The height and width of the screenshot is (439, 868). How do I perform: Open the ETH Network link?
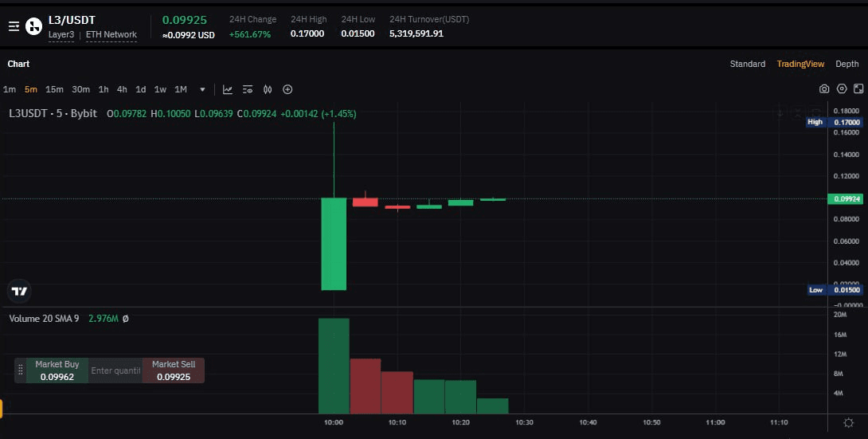point(111,34)
